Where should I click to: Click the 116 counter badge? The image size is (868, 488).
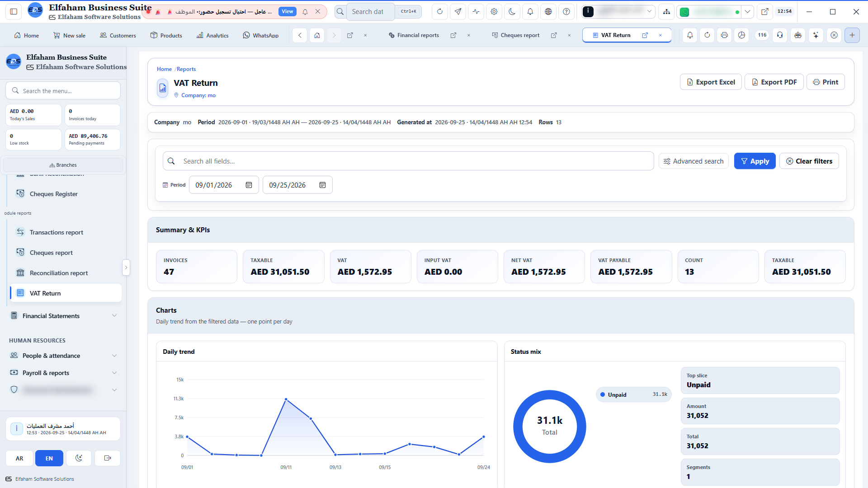[762, 35]
